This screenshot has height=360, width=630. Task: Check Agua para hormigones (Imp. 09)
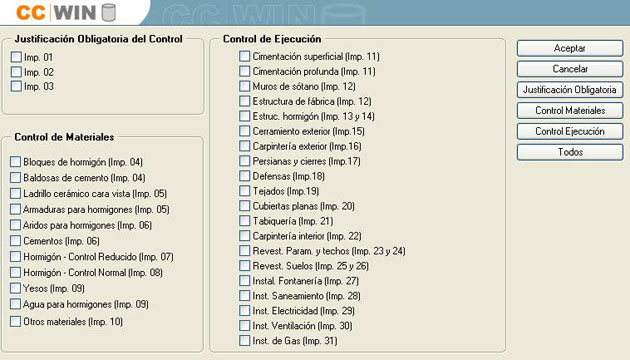[x=15, y=304]
